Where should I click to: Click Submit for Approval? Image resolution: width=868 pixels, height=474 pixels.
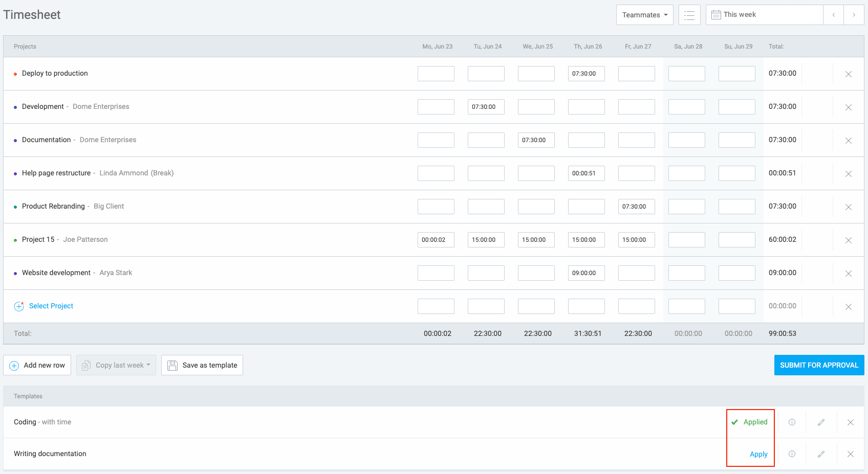pyautogui.click(x=819, y=365)
